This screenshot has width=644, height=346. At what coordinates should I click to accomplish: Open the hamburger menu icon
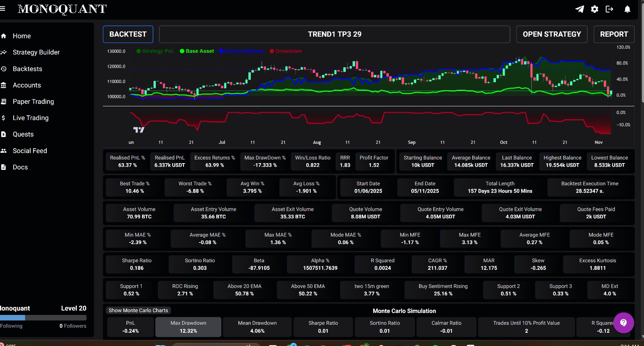point(2,8)
